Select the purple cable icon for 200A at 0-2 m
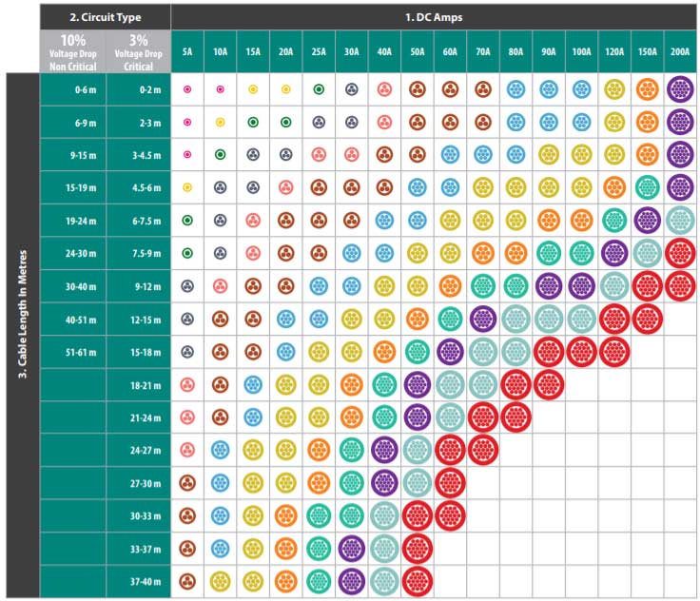 [680, 89]
